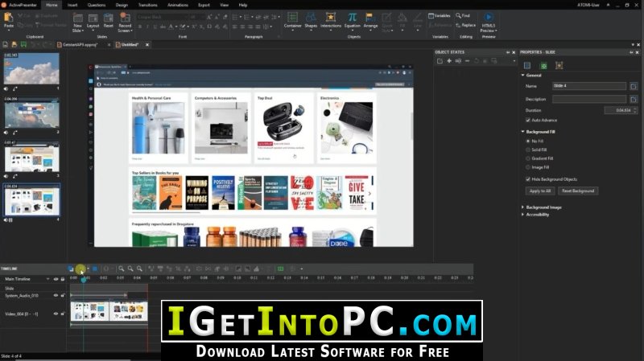Toggle the Auto Advance checkbox

click(528, 120)
